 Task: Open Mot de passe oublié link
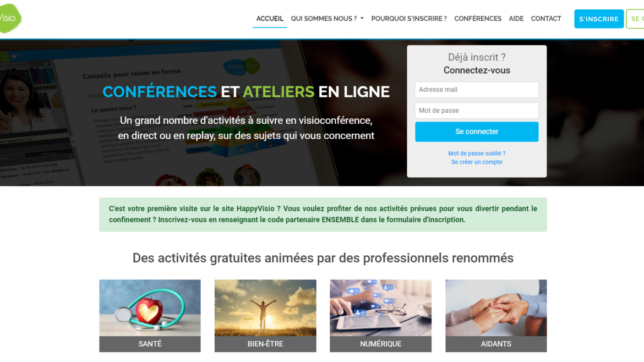coord(477,153)
